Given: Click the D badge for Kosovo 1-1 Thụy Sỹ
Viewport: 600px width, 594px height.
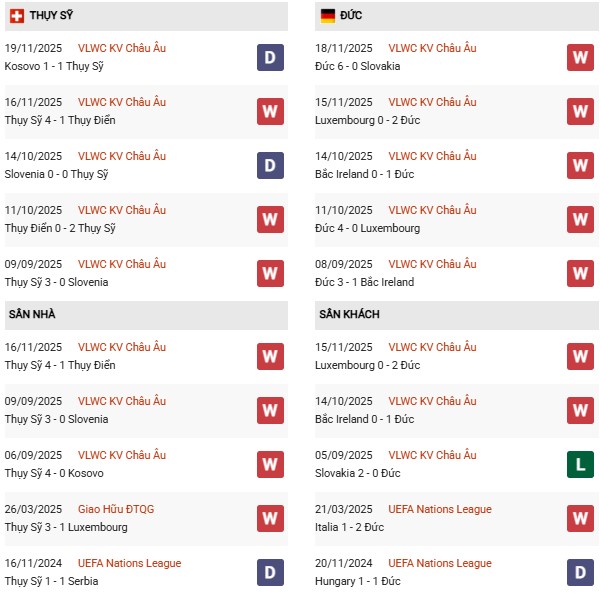Looking at the screenshot, I should pyautogui.click(x=270, y=57).
